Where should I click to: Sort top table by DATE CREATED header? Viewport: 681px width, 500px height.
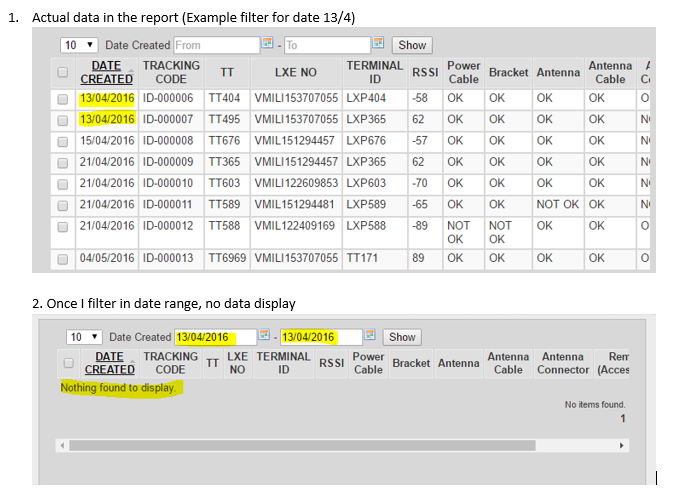point(106,72)
